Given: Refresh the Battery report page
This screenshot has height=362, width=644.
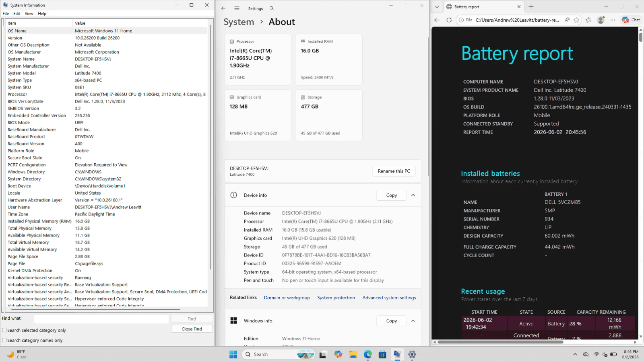Looking at the screenshot, I should point(449,20).
